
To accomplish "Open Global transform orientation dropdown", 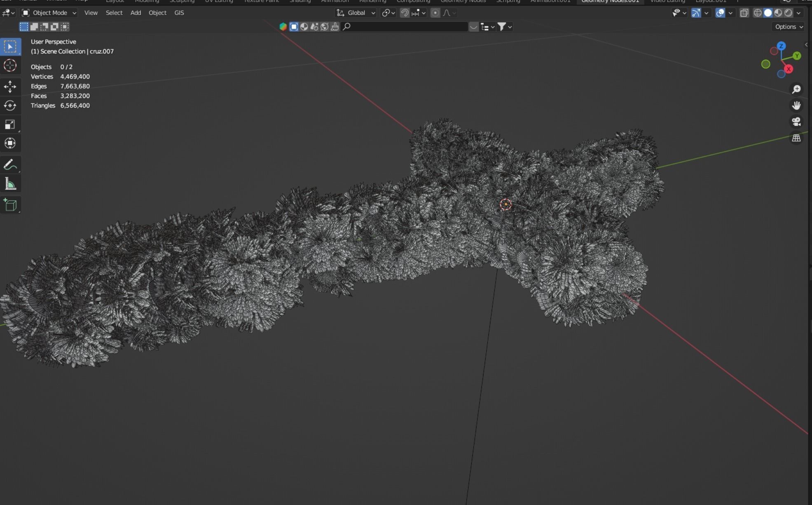I will [x=356, y=13].
